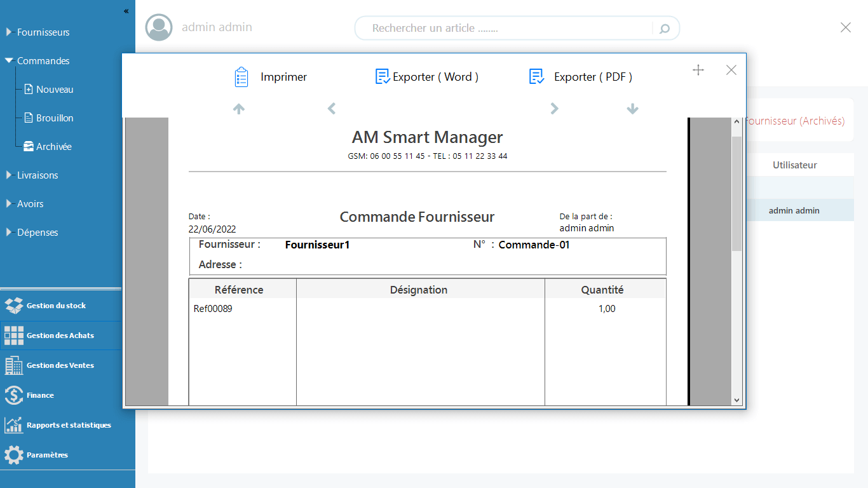The height and width of the screenshot is (488, 868).
Task: Collapse the sidebar with double chevron
Action: tap(126, 11)
